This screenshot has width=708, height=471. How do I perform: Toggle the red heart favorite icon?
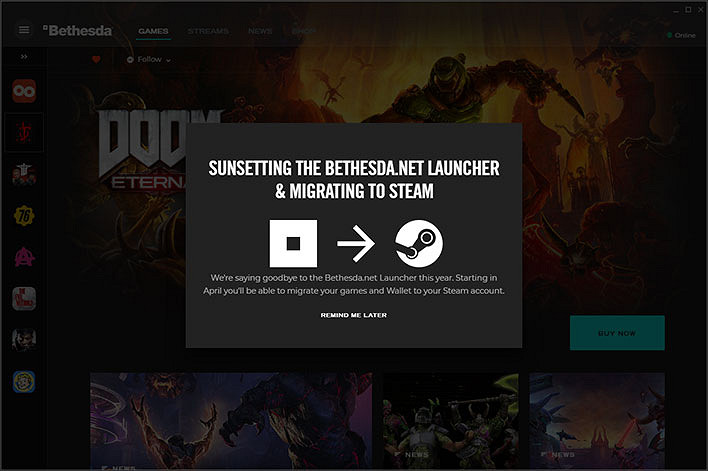97,60
